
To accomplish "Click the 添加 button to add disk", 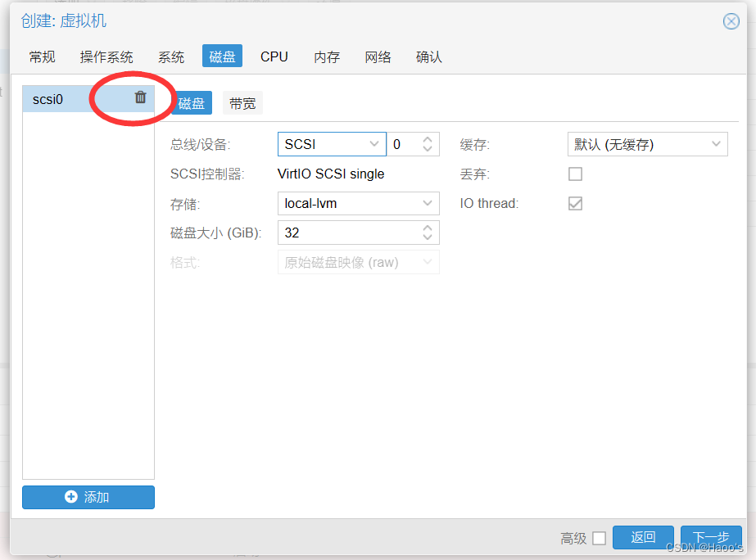I will [88, 497].
